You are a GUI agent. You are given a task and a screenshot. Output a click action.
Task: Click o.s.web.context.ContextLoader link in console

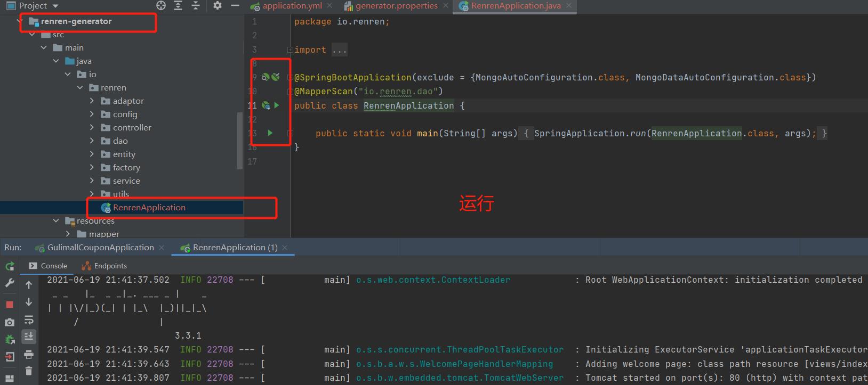pyautogui.click(x=433, y=280)
